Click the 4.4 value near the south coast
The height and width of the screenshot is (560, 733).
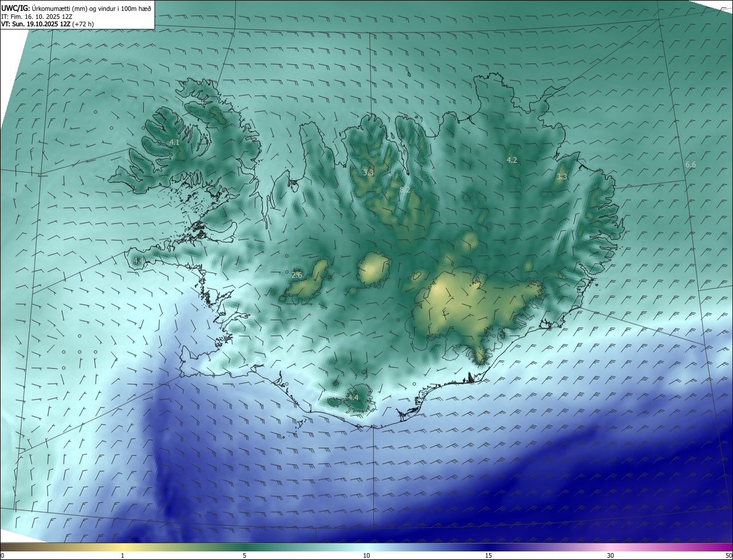353,397
